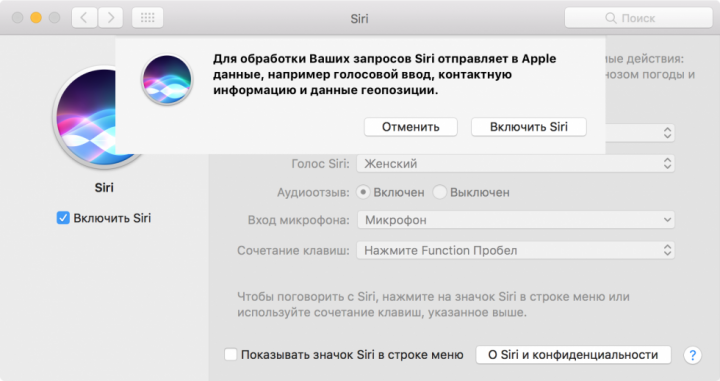Viewport: 720px width, 381px height.
Task: Cancel the dialog with Отменить
Action: point(411,127)
